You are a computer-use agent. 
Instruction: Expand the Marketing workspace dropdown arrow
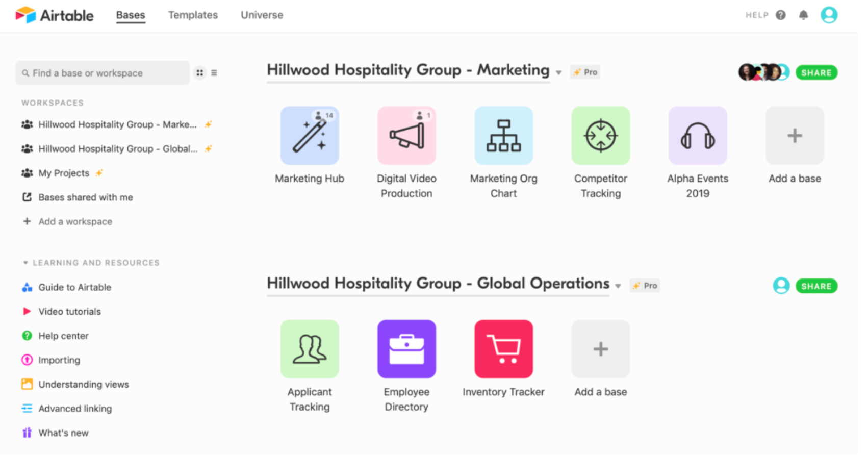[559, 73]
